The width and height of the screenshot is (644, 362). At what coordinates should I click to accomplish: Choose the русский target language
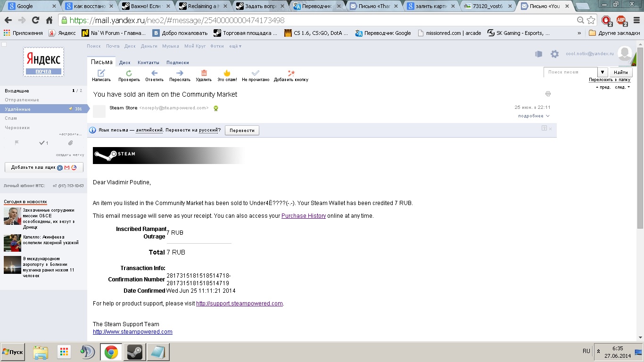click(208, 130)
